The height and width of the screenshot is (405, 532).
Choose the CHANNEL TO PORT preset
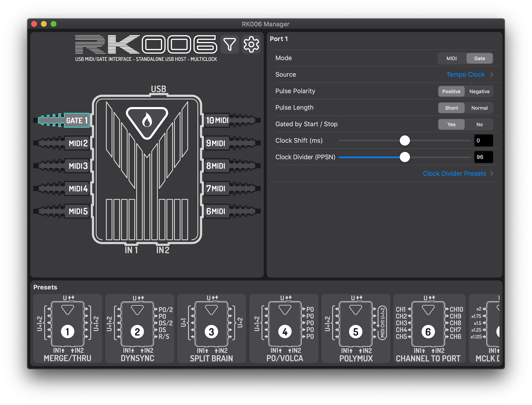click(x=428, y=329)
